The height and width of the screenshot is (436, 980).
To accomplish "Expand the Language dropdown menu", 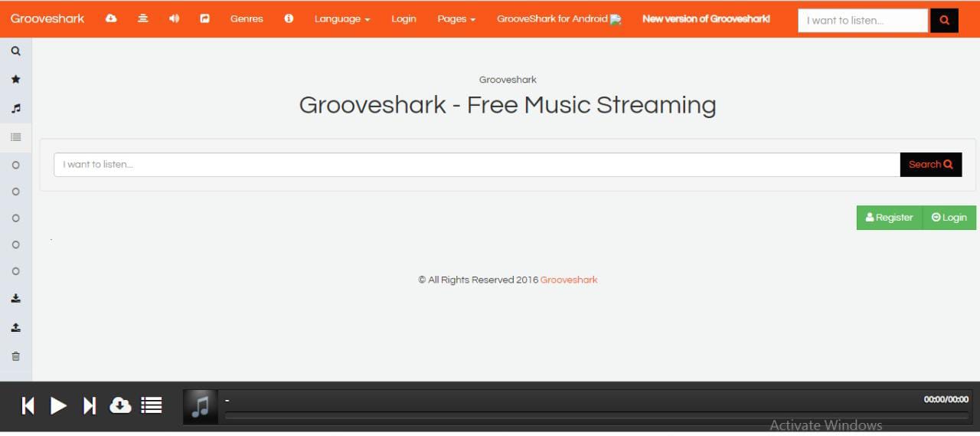I will pos(342,18).
